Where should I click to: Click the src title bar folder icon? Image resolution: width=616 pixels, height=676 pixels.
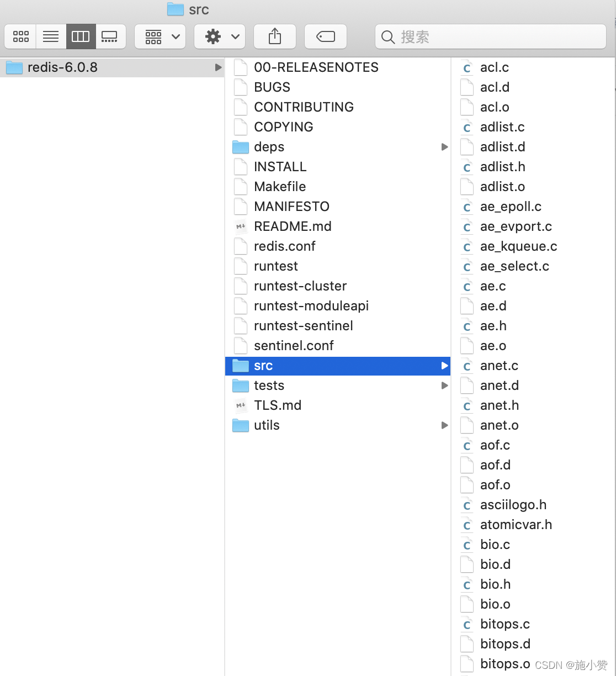(x=175, y=9)
